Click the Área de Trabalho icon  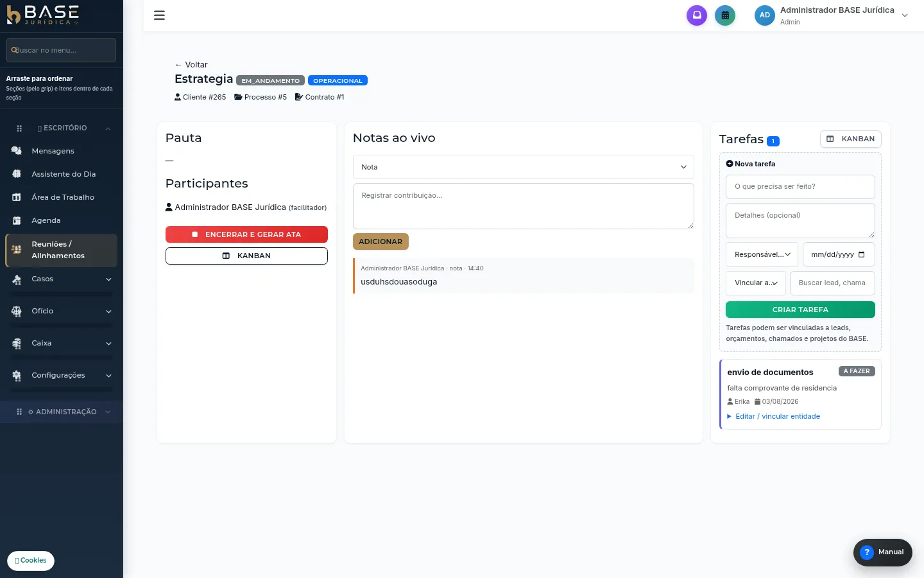click(17, 197)
